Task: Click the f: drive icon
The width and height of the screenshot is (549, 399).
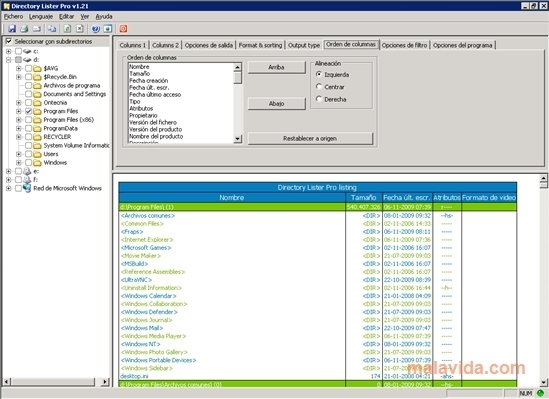Action: pyautogui.click(x=27, y=180)
